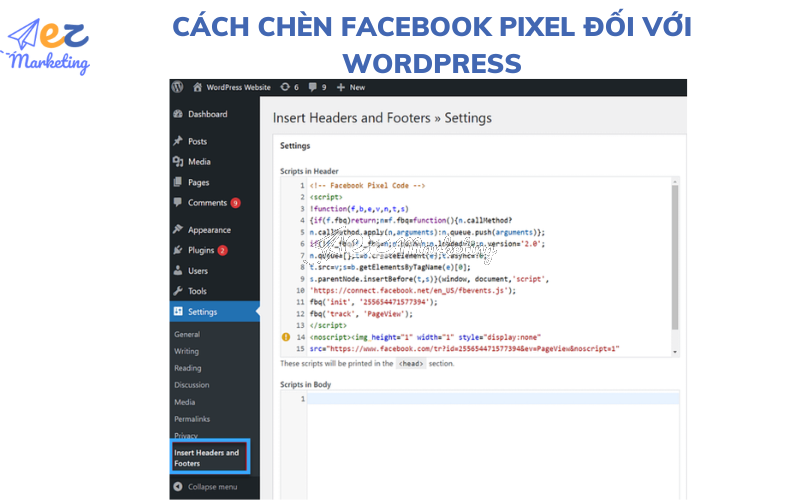Open the WordPress Website home icon

tap(197, 87)
